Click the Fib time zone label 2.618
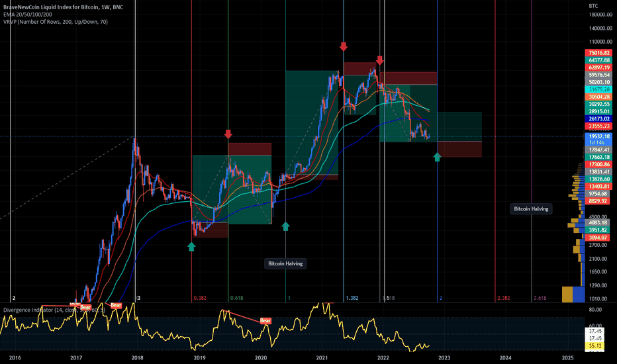The width and height of the screenshot is (617, 364). pyautogui.click(x=540, y=298)
